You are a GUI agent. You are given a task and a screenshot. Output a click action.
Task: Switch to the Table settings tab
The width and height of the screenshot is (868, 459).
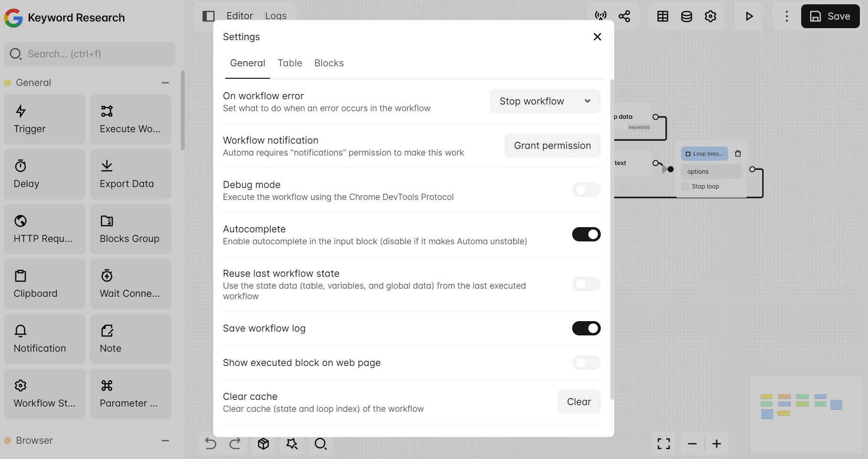pos(290,63)
